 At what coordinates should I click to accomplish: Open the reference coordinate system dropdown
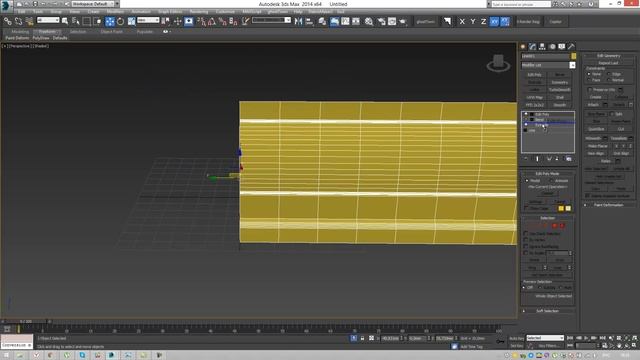click(148, 20)
